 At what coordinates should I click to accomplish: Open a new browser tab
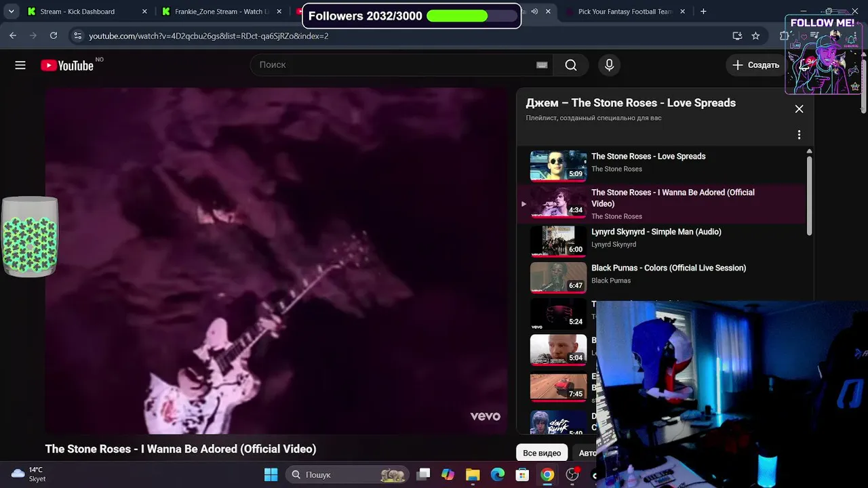tap(703, 12)
